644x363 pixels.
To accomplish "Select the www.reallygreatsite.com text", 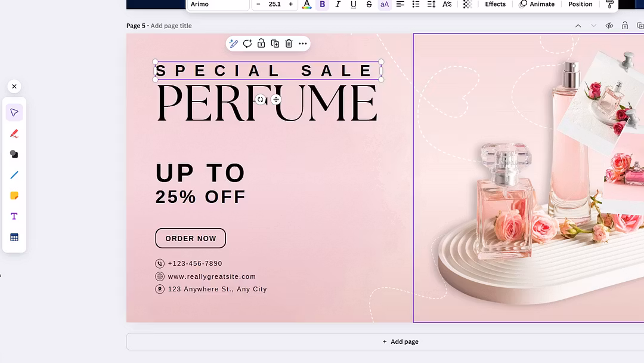I will (x=212, y=276).
